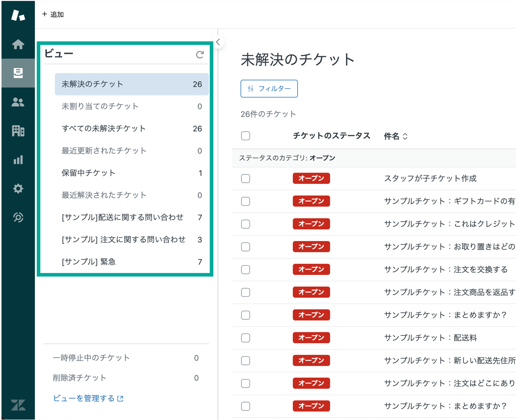Screen dimensions: 516x420
Task: Refresh the views list
Action: pyautogui.click(x=200, y=54)
